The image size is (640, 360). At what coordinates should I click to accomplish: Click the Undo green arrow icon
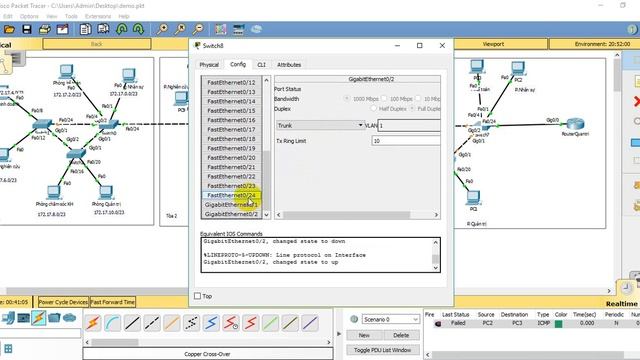coord(122,29)
